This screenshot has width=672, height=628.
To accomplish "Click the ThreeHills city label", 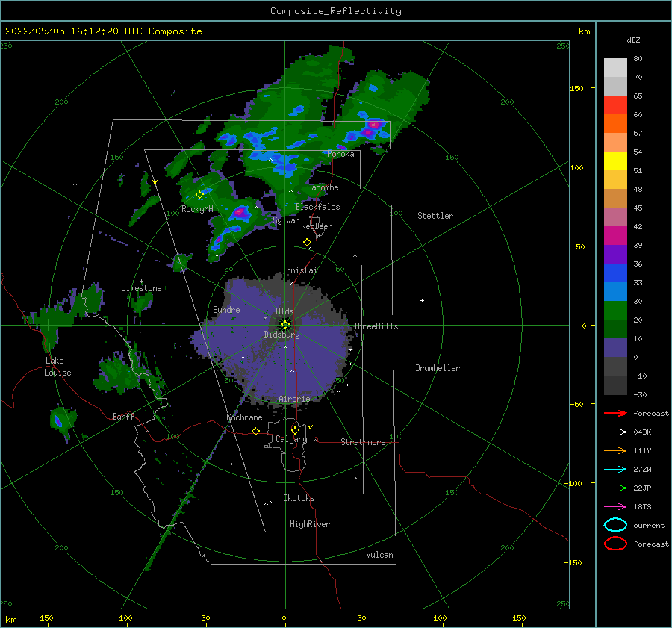I will 376,326.
